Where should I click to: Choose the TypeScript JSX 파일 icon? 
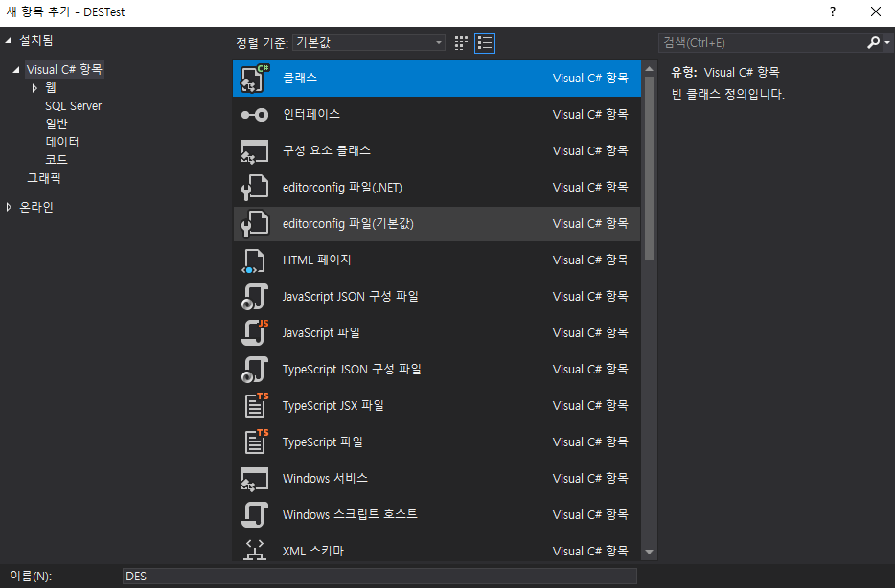point(256,405)
